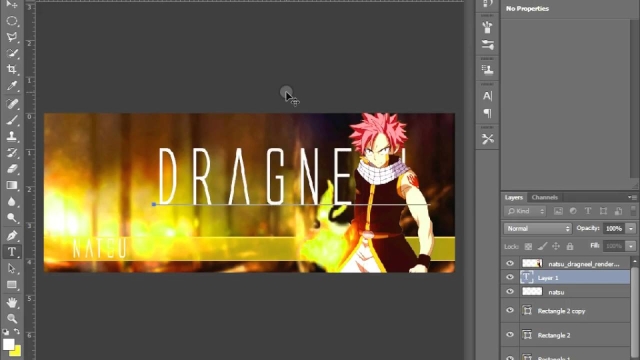The image size is (640, 360).
Task: Expand the Opacity slider arrow
Action: (631, 229)
